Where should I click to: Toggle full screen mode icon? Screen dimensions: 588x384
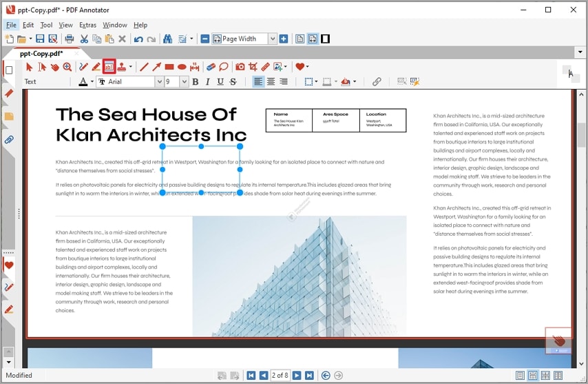[x=325, y=39]
